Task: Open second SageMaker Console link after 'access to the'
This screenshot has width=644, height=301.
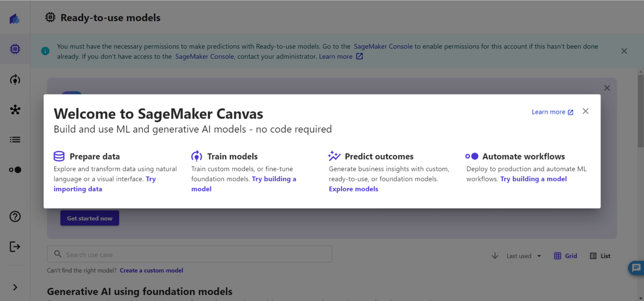Action: [x=204, y=56]
